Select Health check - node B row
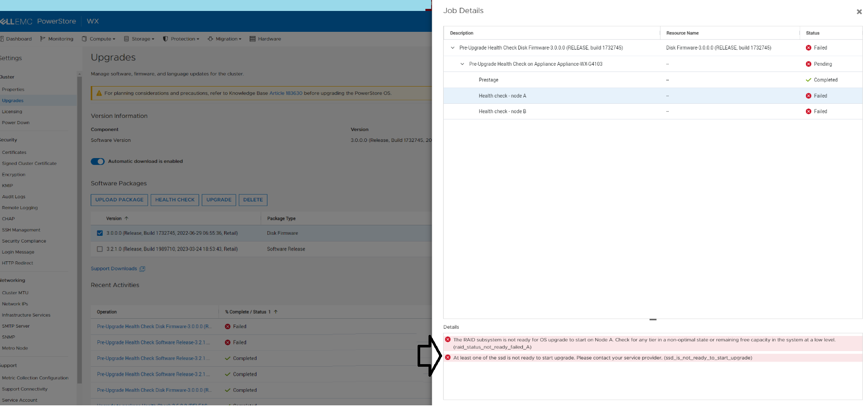The width and height of the screenshot is (868, 409). pyautogui.click(x=653, y=112)
